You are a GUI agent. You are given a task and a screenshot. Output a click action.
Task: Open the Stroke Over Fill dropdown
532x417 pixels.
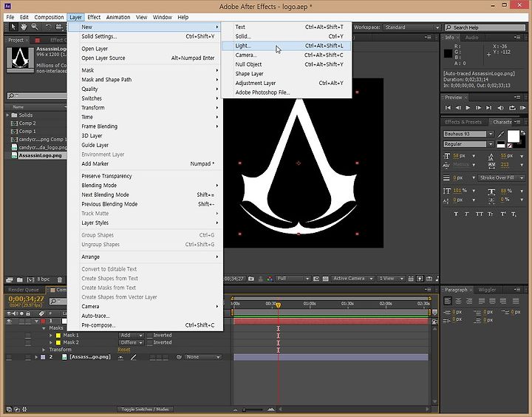point(502,178)
